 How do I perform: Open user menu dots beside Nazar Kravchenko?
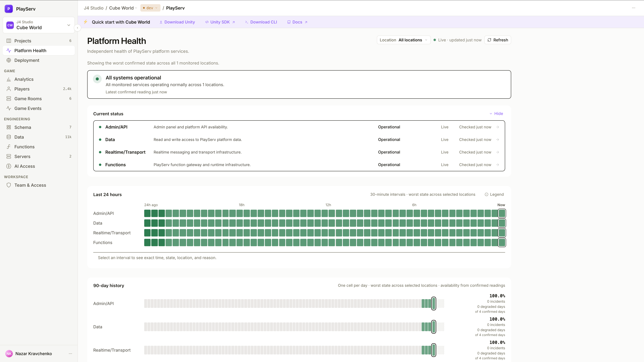(x=70, y=353)
